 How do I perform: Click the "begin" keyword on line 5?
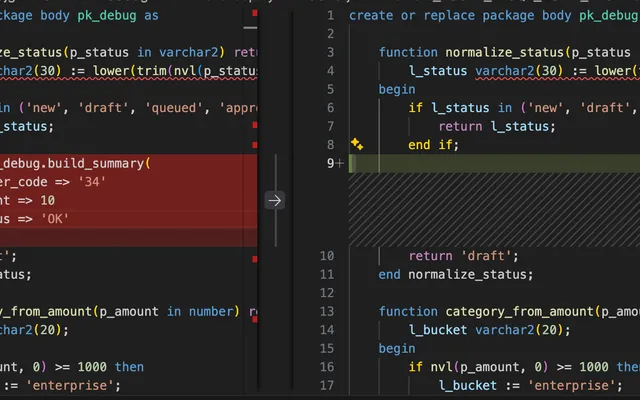pyautogui.click(x=397, y=89)
